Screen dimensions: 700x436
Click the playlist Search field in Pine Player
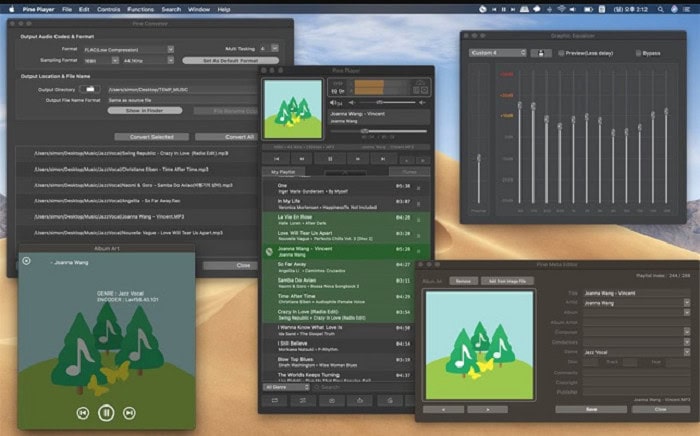[x=364, y=387]
